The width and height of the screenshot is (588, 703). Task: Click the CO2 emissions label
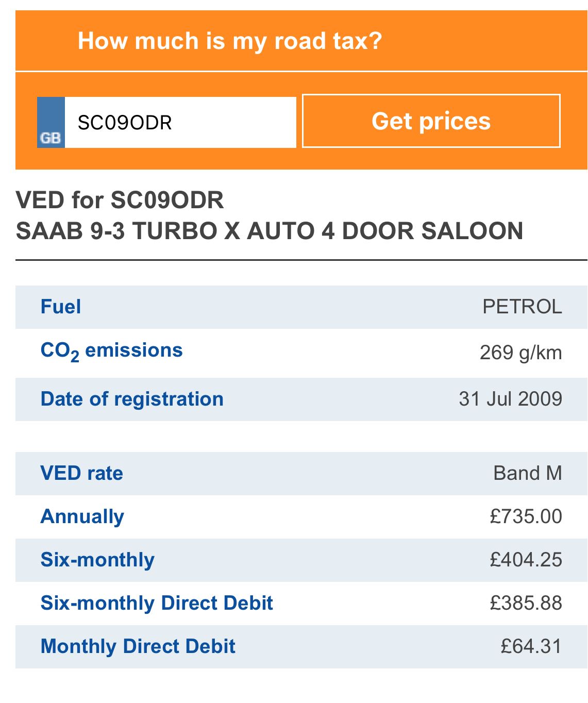click(111, 351)
